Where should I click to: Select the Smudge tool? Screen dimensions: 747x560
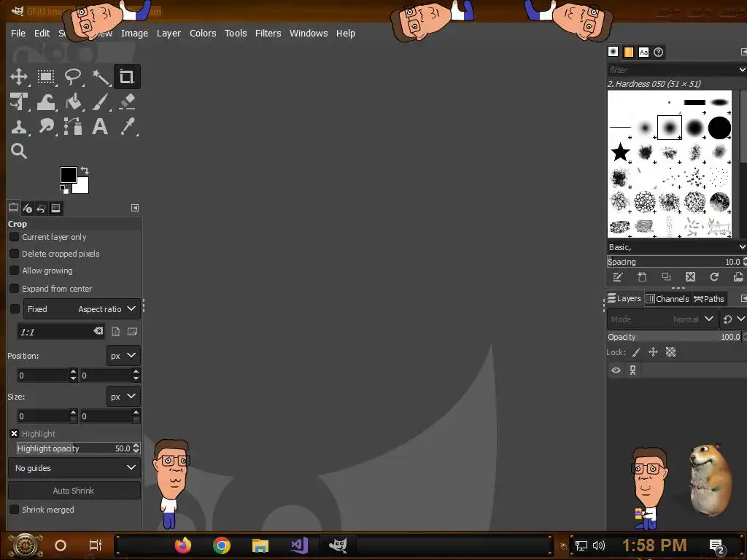46,127
